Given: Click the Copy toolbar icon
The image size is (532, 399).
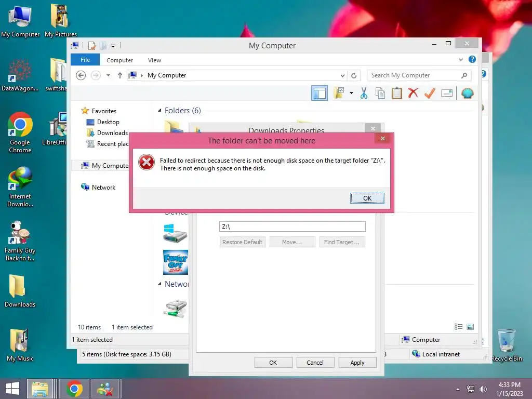Looking at the screenshot, I should pos(380,93).
